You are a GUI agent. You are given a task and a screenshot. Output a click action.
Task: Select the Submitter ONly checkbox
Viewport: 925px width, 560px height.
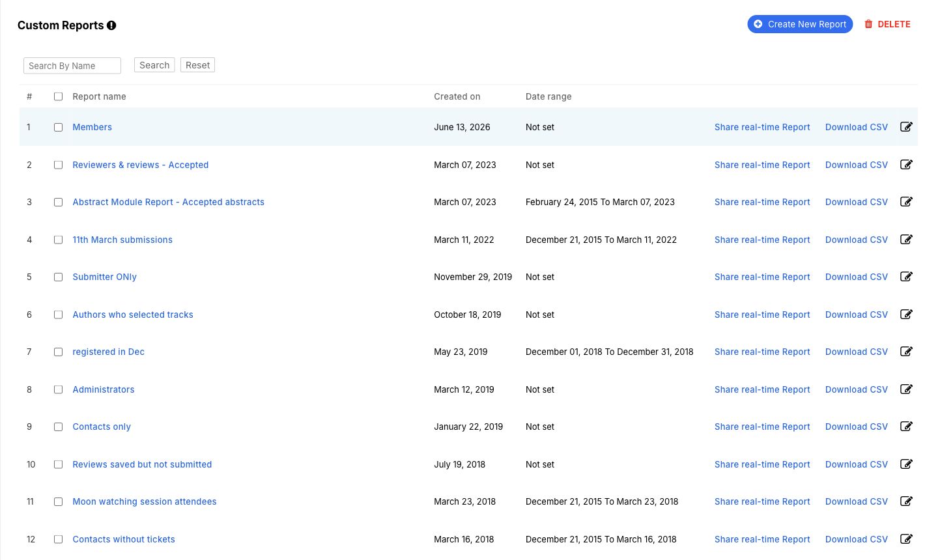[58, 277]
